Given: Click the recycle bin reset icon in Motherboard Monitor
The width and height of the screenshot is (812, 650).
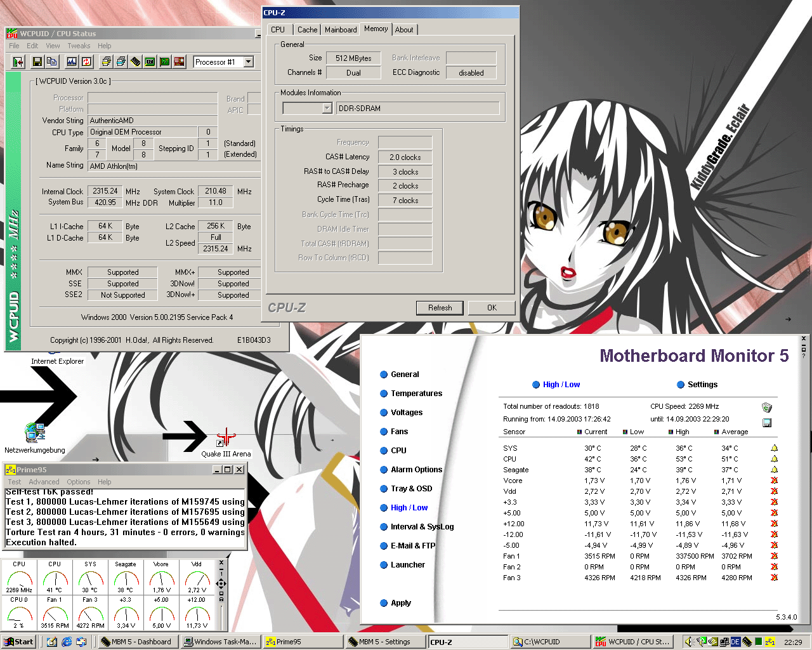Looking at the screenshot, I should [x=766, y=408].
